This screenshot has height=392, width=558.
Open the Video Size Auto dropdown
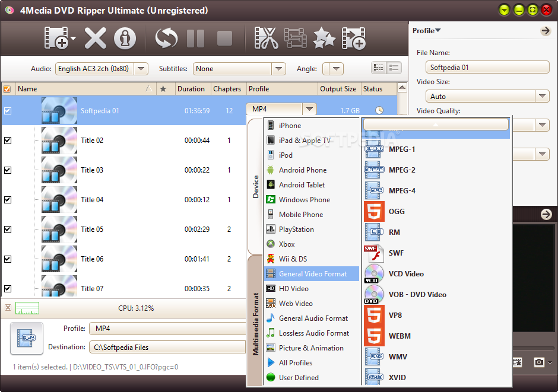click(x=542, y=96)
